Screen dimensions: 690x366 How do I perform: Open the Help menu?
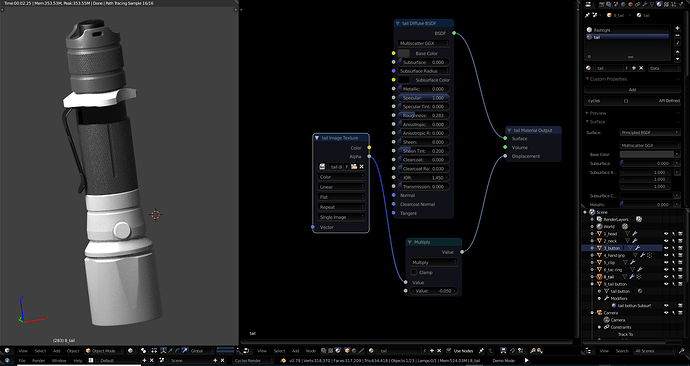click(77, 360)
